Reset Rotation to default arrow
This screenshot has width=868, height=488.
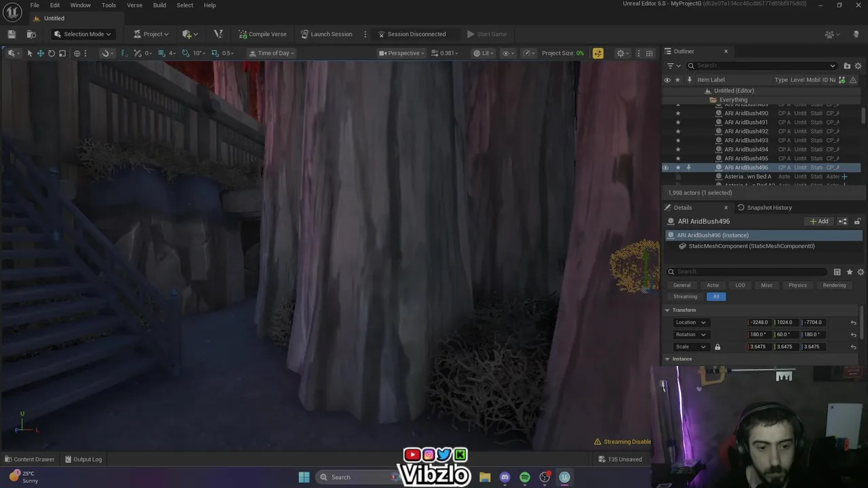853,335
